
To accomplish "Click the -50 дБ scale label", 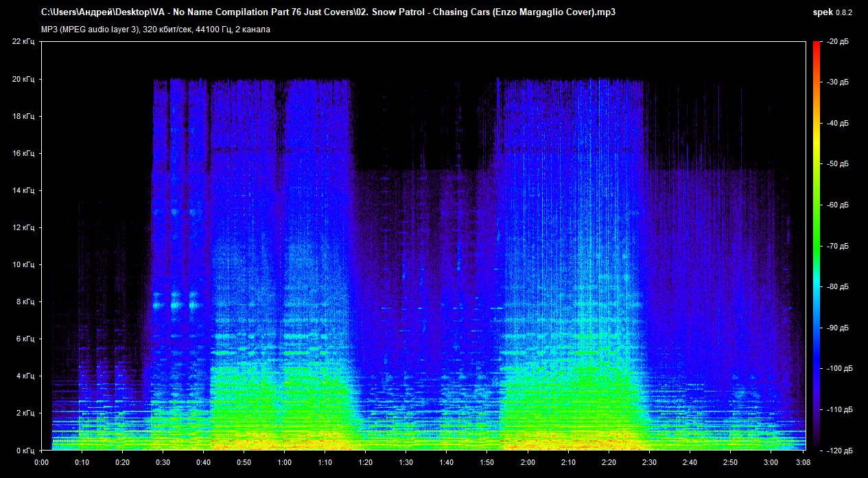I will [x=838, y=164].
